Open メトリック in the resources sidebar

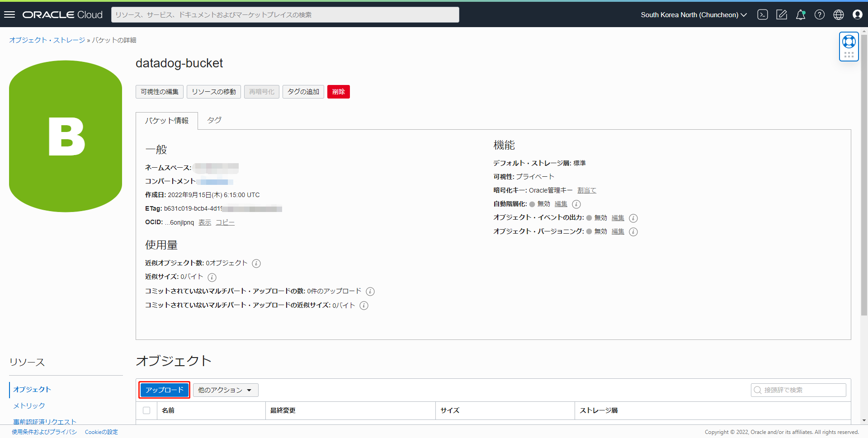[x=29, y=405]
